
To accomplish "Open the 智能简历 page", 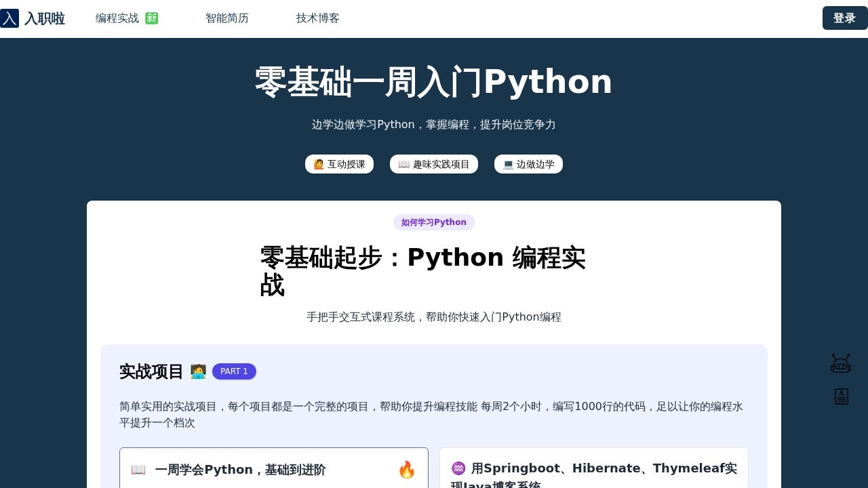I will [227, 18].
